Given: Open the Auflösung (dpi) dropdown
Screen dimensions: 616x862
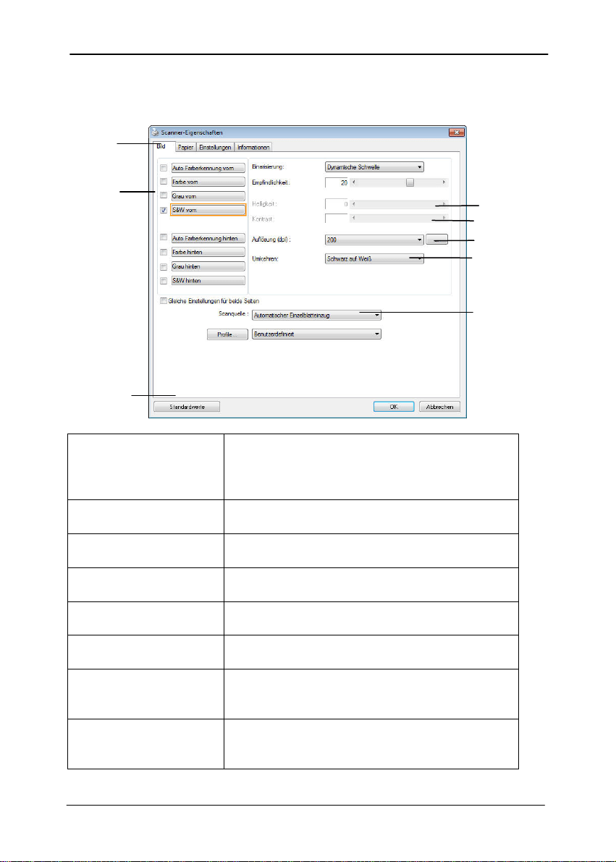Looking at the screenshot, I should click(x=374, y=240).
